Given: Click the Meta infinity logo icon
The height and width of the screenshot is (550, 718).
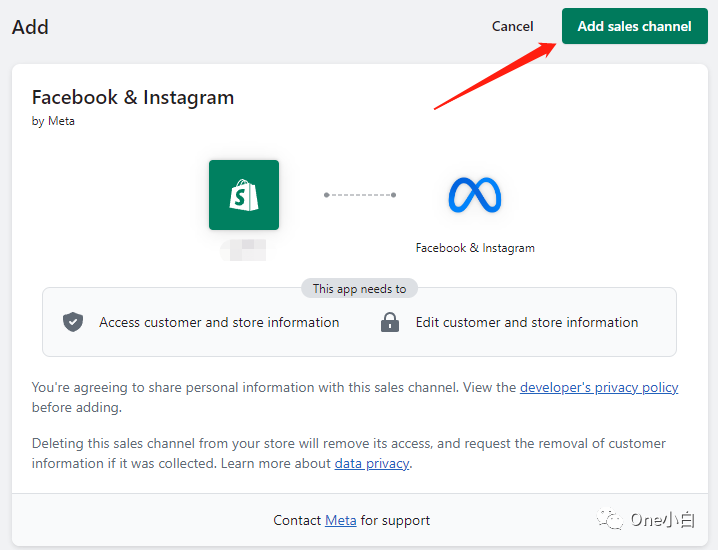Looking at the screenshot, I should [x=475, y=195].
